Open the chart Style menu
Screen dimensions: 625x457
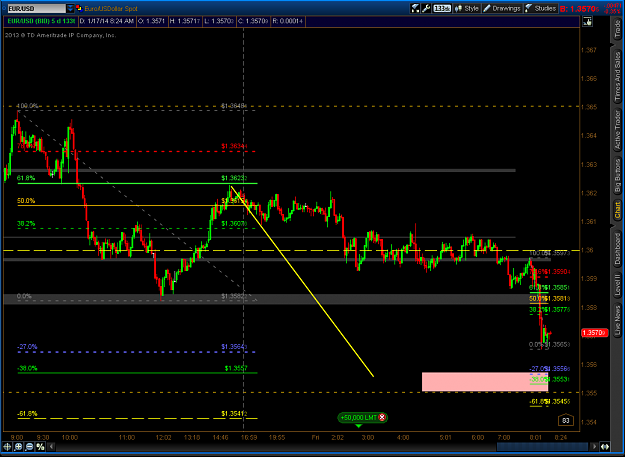click(x=467, y=8)
